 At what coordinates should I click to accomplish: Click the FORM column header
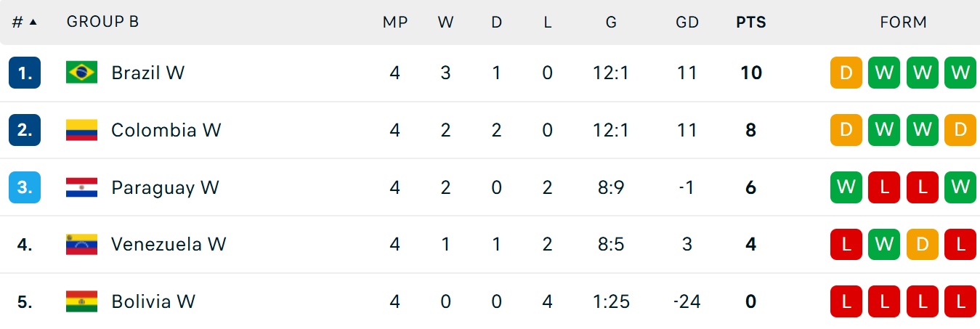904,23
